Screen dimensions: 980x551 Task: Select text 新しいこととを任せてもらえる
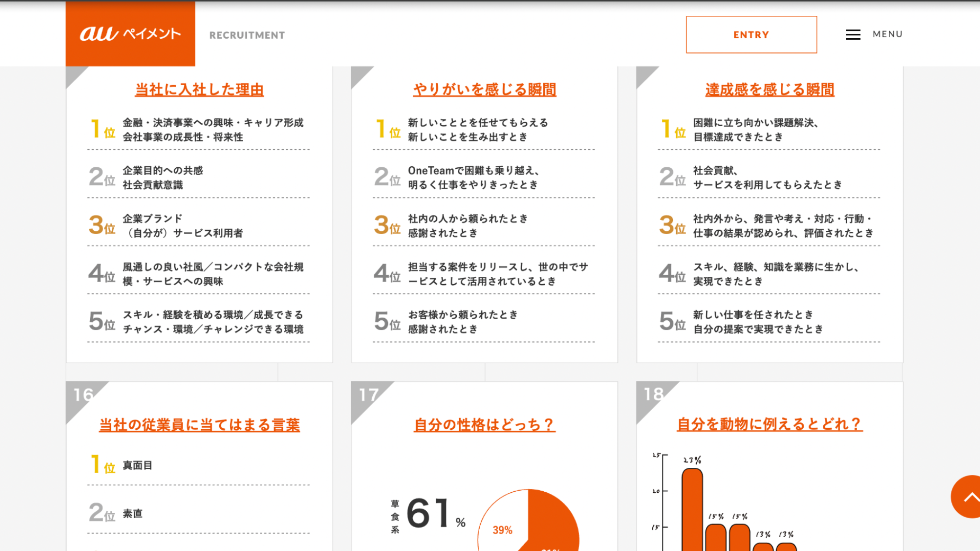tap(478, 123)
